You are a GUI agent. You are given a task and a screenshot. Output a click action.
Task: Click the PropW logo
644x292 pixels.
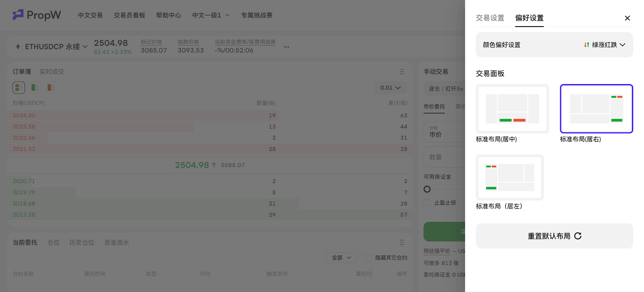click(37, 15)
